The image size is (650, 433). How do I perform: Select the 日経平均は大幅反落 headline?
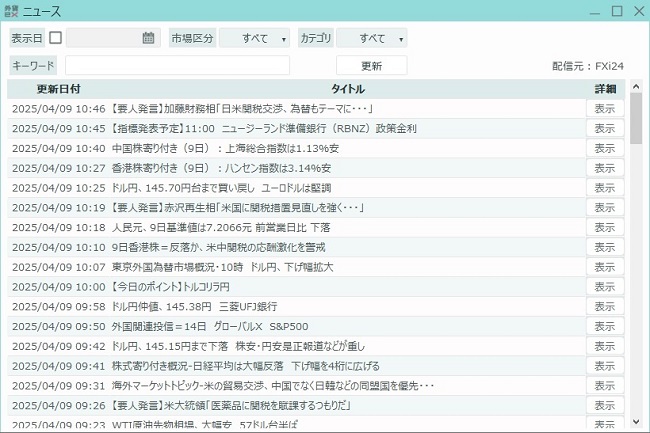(245, 366)
